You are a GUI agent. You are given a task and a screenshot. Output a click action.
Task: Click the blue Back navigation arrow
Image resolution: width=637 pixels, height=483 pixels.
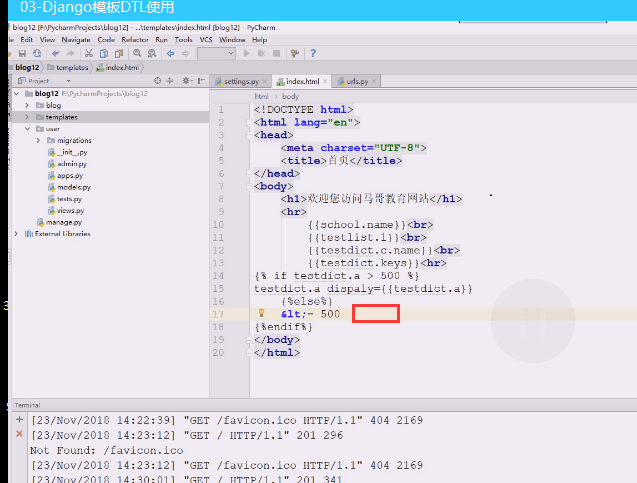coord(171,54)
